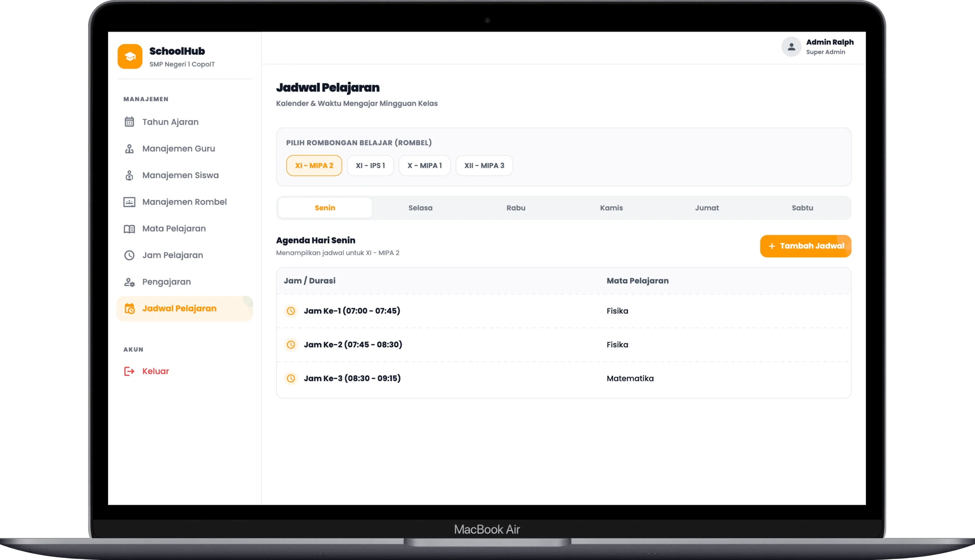Click the Tambah Jadwal button

[805, 246]
